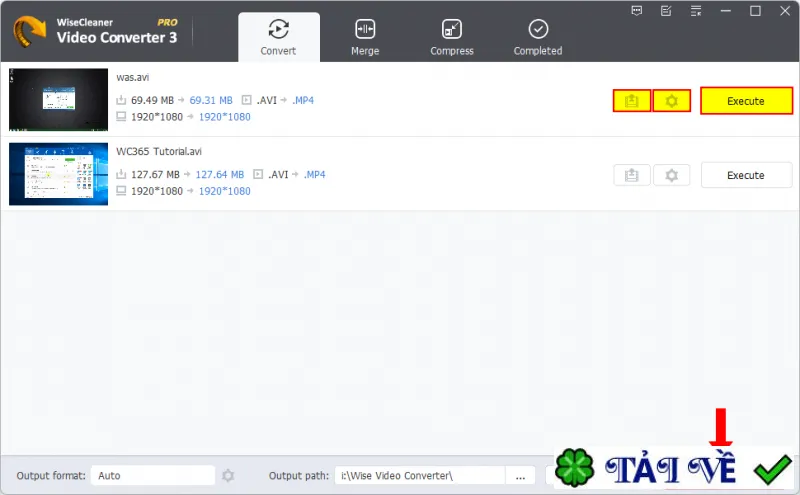
Task: Open settings gear for WC365 Tutorial.avi
Action: coord(672,176)
